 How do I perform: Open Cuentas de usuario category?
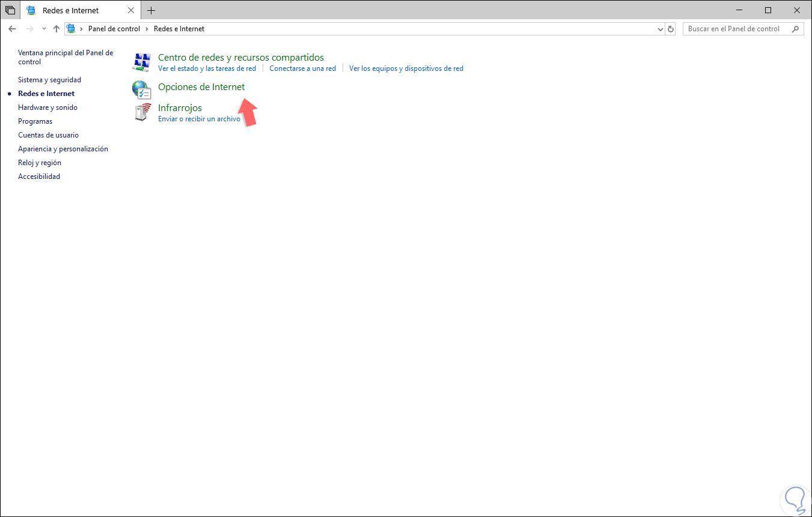coord(48,135)
